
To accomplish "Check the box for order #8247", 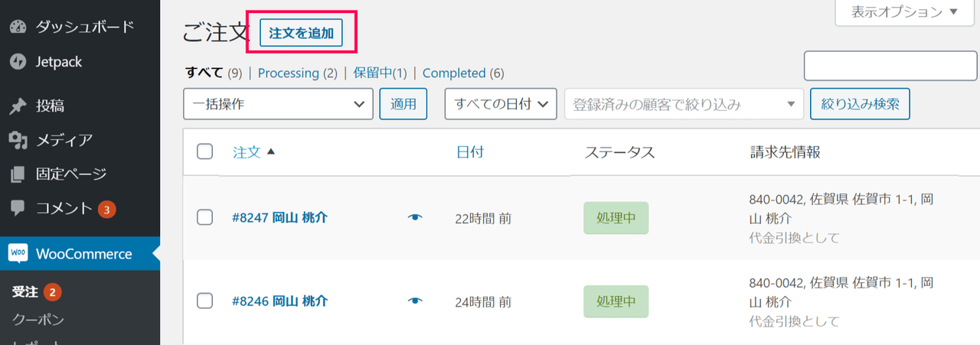I will [204, 217].
